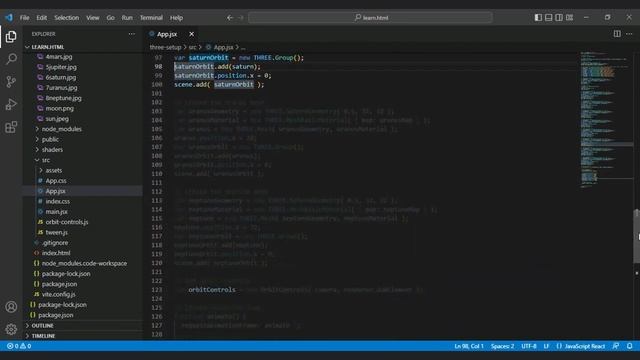640x360 pixels.
Task: Open moon.png file
Action: tap(60, 108)
